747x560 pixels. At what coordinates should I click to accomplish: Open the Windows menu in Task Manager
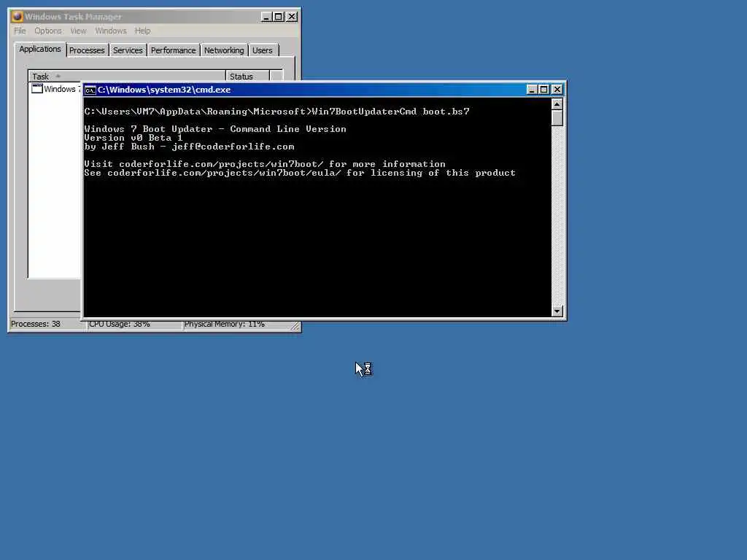click(111, 31)
